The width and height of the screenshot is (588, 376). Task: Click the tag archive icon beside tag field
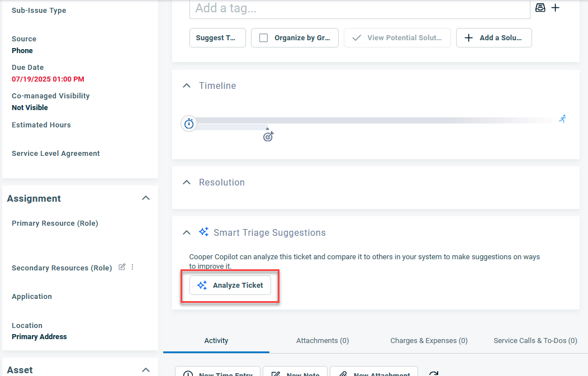540,8
